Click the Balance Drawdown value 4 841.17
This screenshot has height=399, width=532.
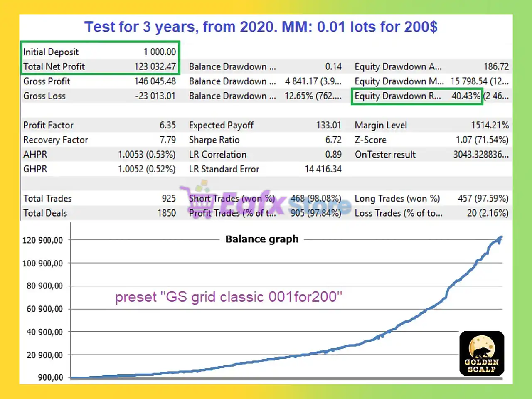coord(301,81)
